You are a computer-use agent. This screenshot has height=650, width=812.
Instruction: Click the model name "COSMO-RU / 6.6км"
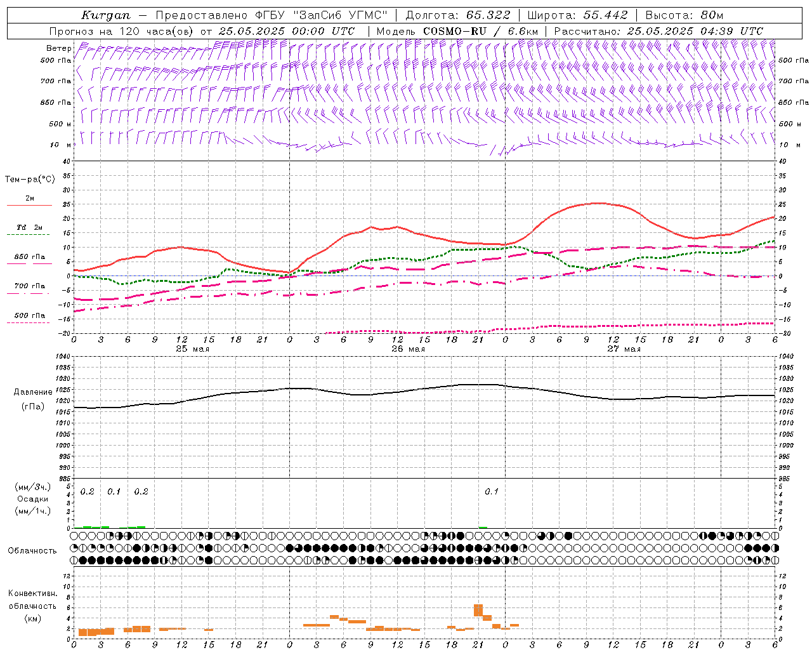[x=480, y=30]
